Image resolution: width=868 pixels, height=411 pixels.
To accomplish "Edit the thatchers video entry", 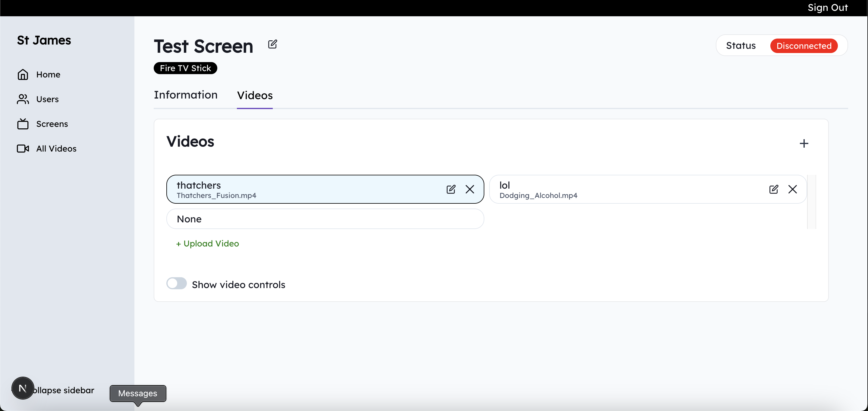I will point(451,189).
